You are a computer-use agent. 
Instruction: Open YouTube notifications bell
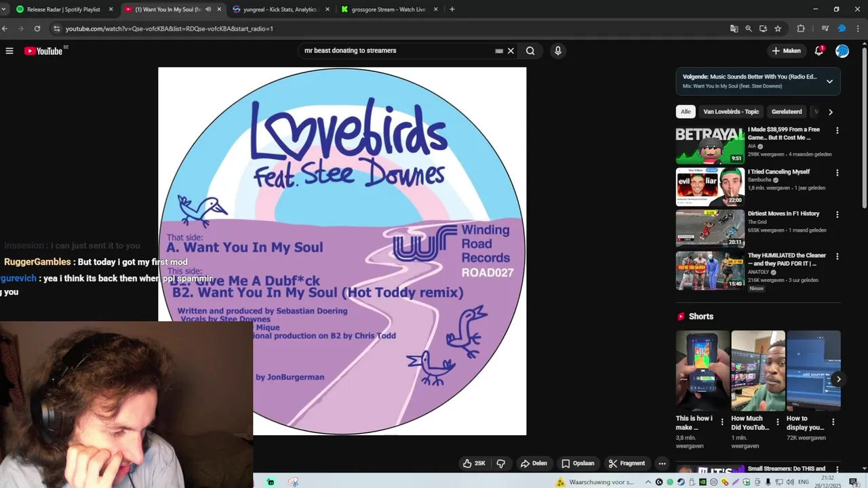pos(819,51)
